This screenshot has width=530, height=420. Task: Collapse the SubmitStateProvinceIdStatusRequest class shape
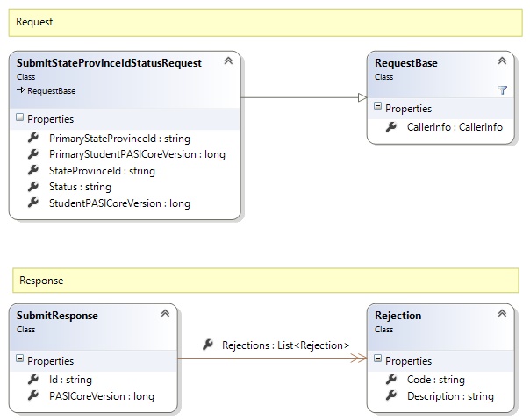[x=228, y=61]
